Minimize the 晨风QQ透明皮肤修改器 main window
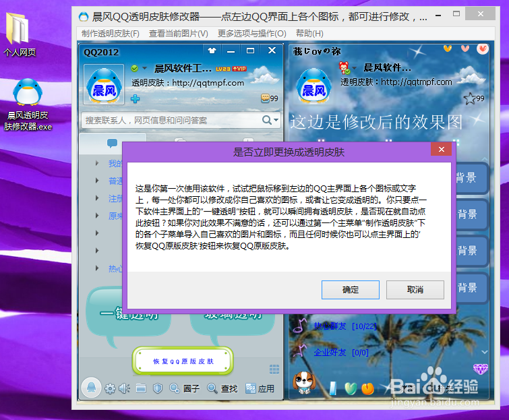This screenshot has height=420, width=509. coord(438,16)
